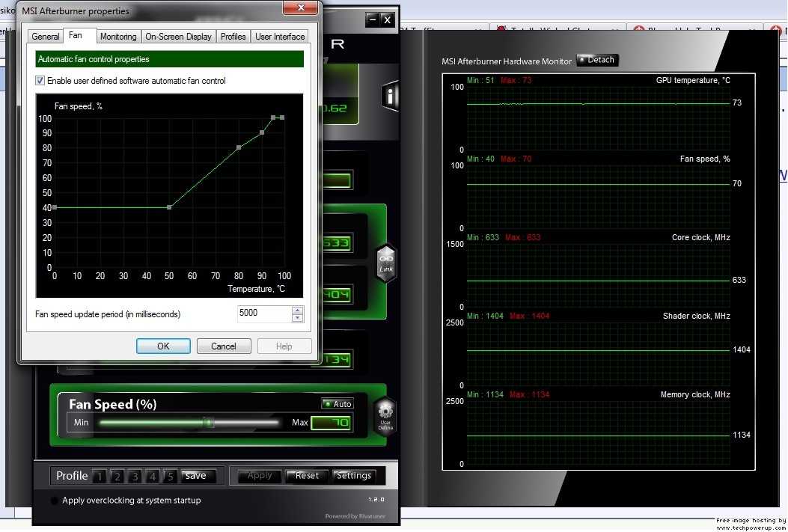Switch to the General tab
788x532 pixels.
point(46,37)
